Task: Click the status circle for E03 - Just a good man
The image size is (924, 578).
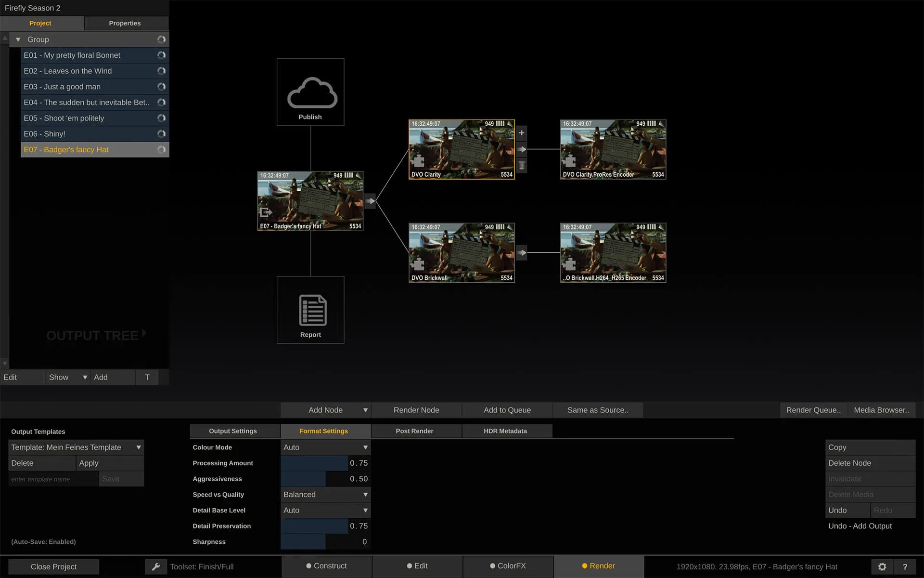Action: click(162, 87)
